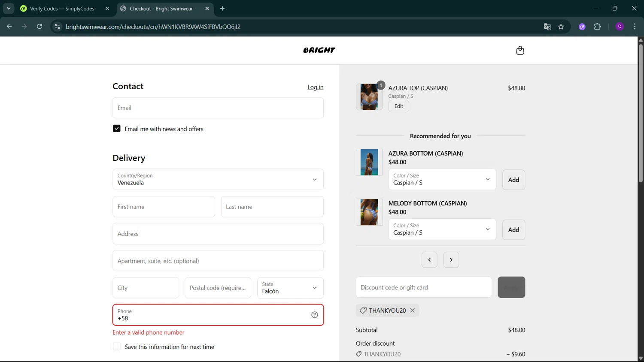Open the Country/Region dropdown
The width and height of the screenshot is (644, 362).
click(218, 179)
